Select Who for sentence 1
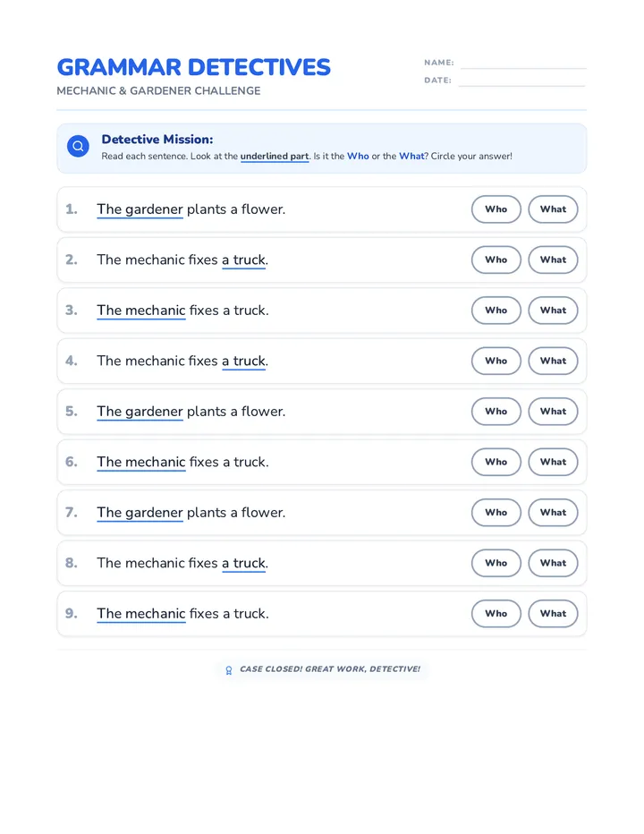The width and height of the screenshot is (644, 834). (496, 209)
